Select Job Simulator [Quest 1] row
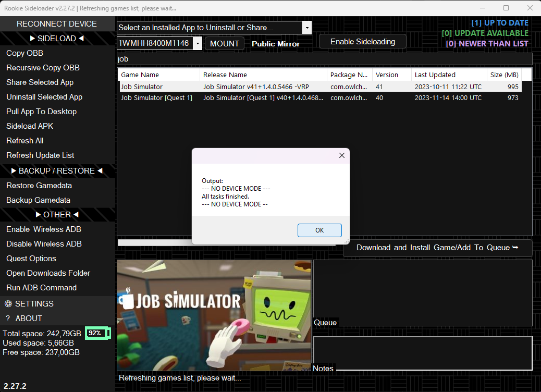 tap(320, 97)
